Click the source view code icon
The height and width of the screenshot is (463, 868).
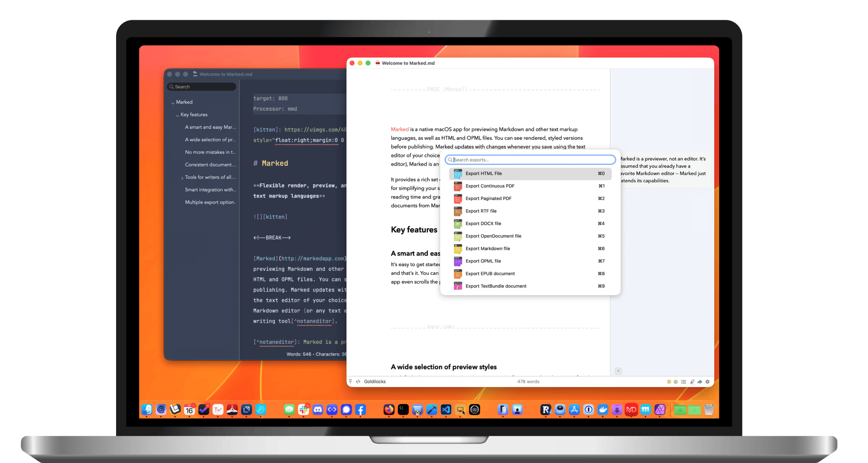click(358, 382)
